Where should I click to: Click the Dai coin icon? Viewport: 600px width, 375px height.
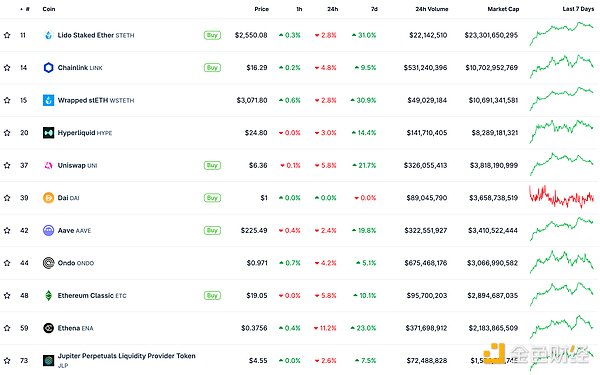[49, 198]
